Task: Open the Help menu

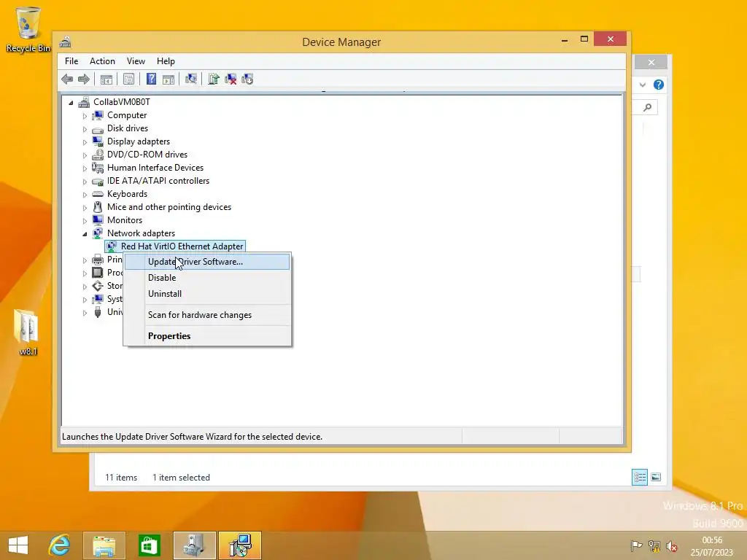Action: pyautogui.click(x=166, y=61)
